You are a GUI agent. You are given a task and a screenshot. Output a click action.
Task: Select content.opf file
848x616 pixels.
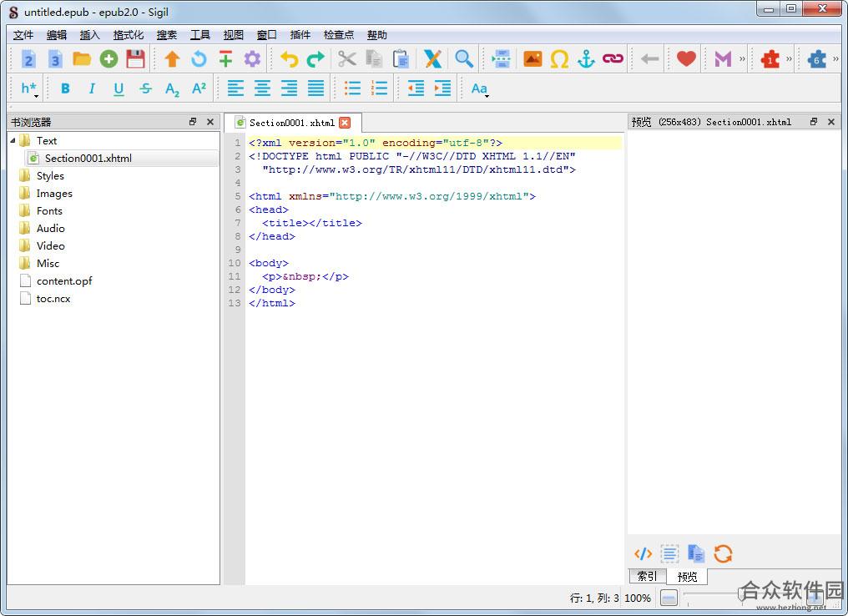64,280
